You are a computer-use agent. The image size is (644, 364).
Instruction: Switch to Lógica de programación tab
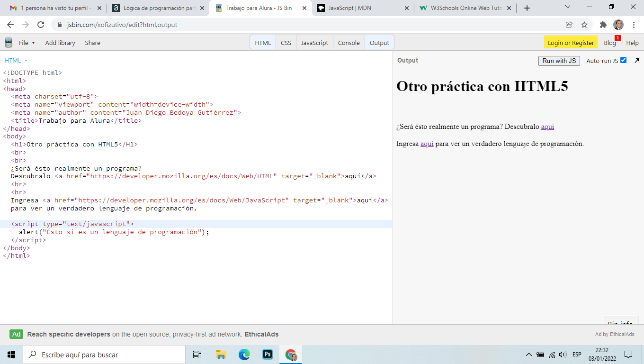click(x=159, y=8)
